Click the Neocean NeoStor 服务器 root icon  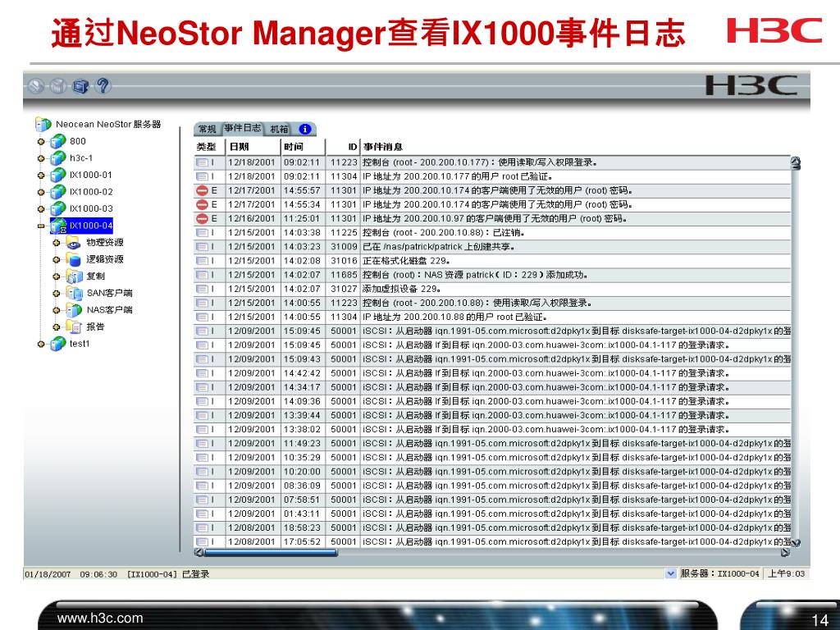pyautogui.click(x=43, y=125)
